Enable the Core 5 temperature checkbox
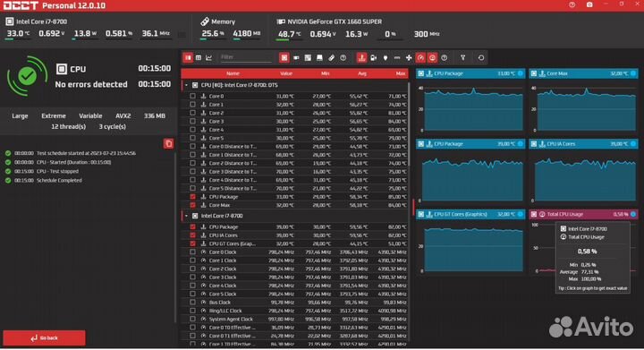644x350 pixels. tap(192, 138)
